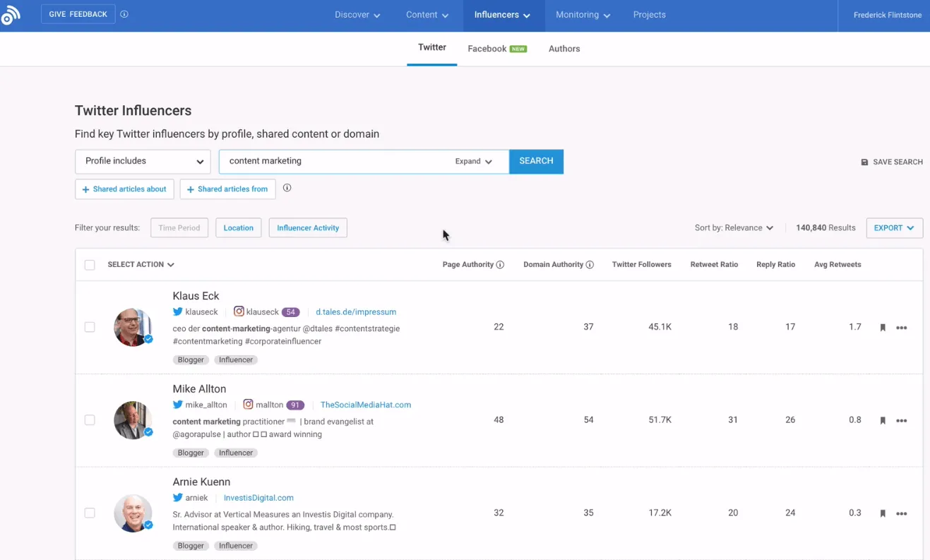Click the Page Authority info icon
This screenshot has width=930, height=560.
coord(500,265)
